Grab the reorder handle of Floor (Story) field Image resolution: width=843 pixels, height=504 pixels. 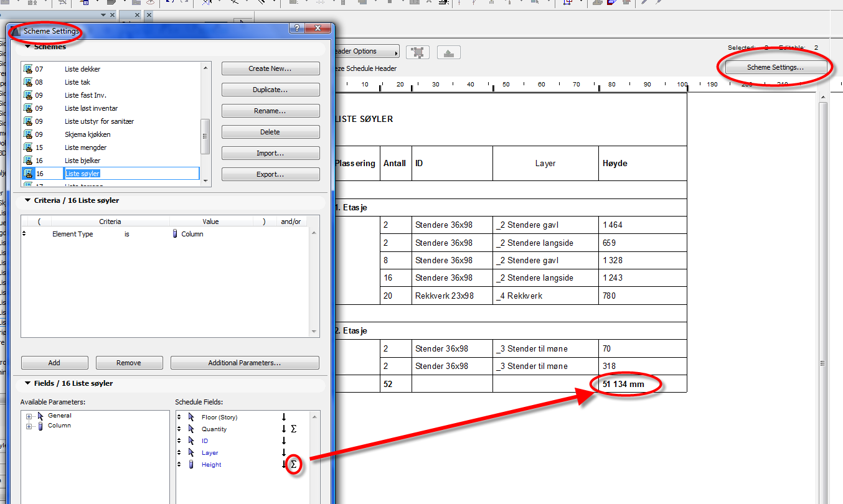pyautogui.click(x=179, y=418)
